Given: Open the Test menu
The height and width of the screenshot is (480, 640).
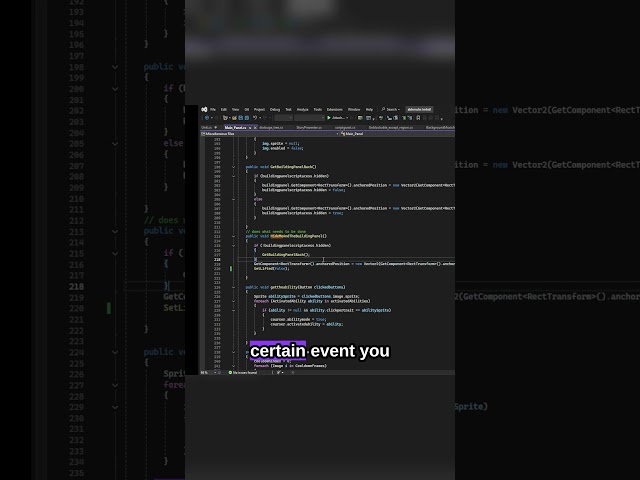Looking at the screenshot, I should coord(288,109).
